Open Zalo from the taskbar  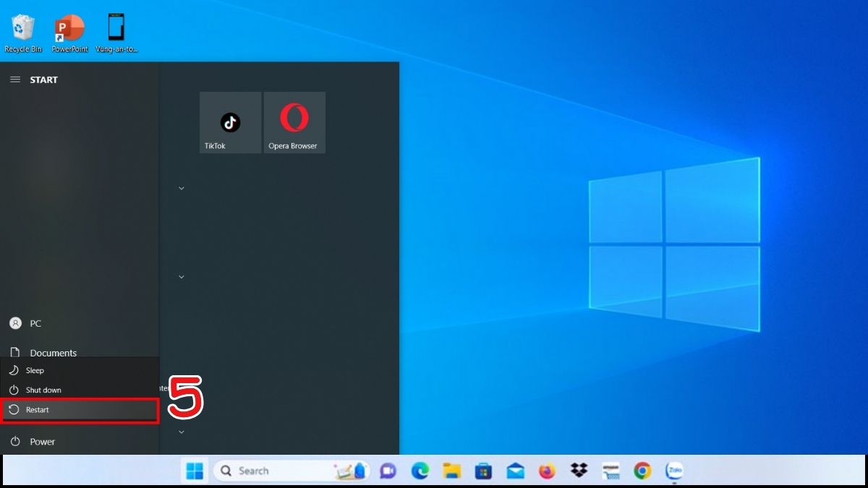(673, 471)
